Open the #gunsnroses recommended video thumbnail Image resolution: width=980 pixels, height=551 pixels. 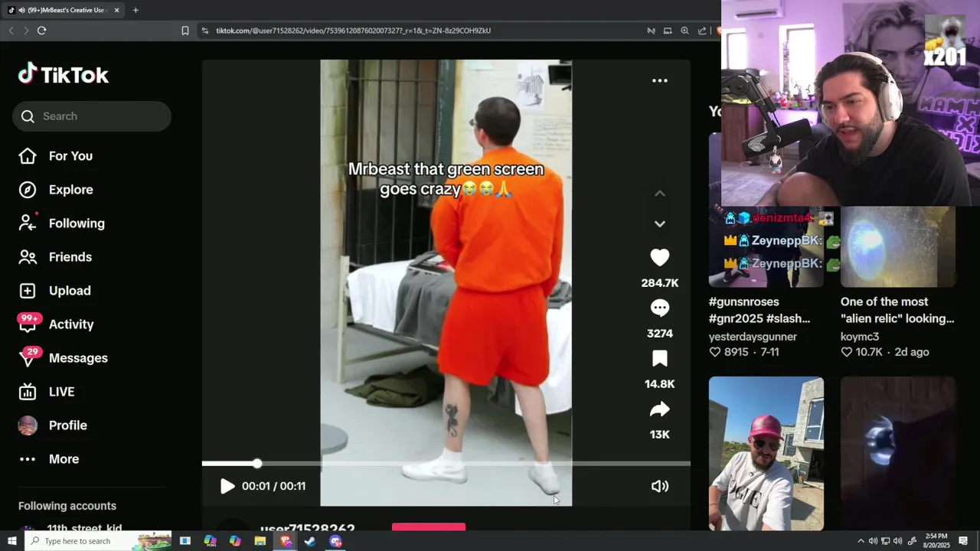coord(766,247)
